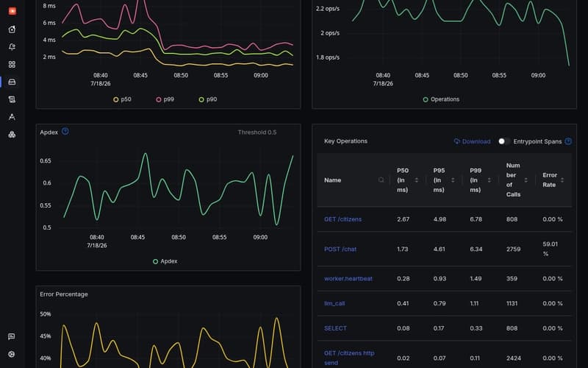The height and width of the screenshot is (368, 588).
Task: Toggle p50 series in latency legend
Action: pyautogui.click(x=122, y=99)
